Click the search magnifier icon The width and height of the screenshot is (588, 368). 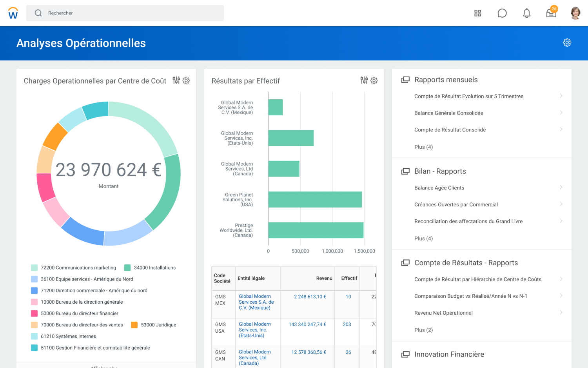(38, 13)
